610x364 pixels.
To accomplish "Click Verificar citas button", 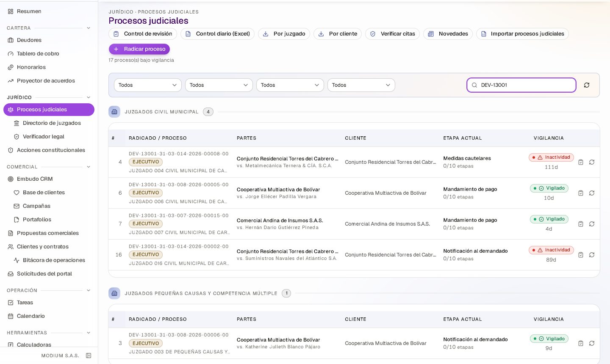I will (x=392, y=34).
